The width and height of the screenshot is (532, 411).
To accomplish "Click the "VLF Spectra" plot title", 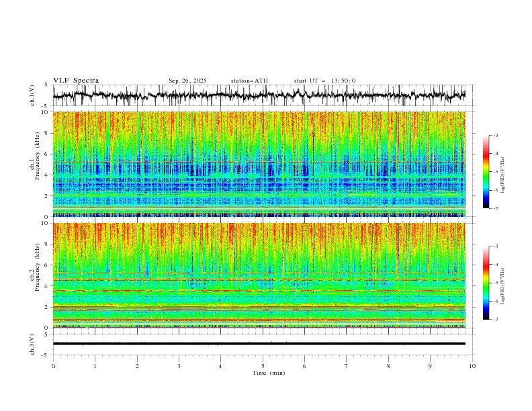I will pos(76,81).
